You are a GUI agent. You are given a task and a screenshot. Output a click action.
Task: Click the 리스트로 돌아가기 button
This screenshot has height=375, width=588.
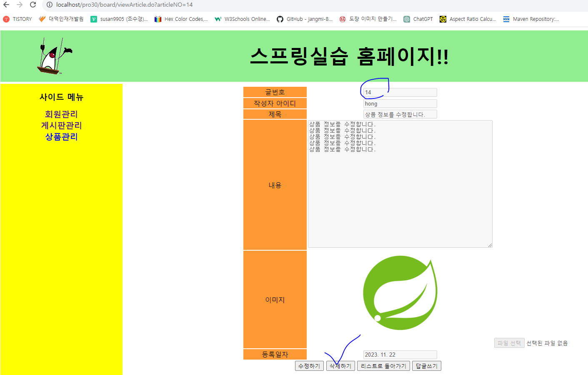click(383, 366)
